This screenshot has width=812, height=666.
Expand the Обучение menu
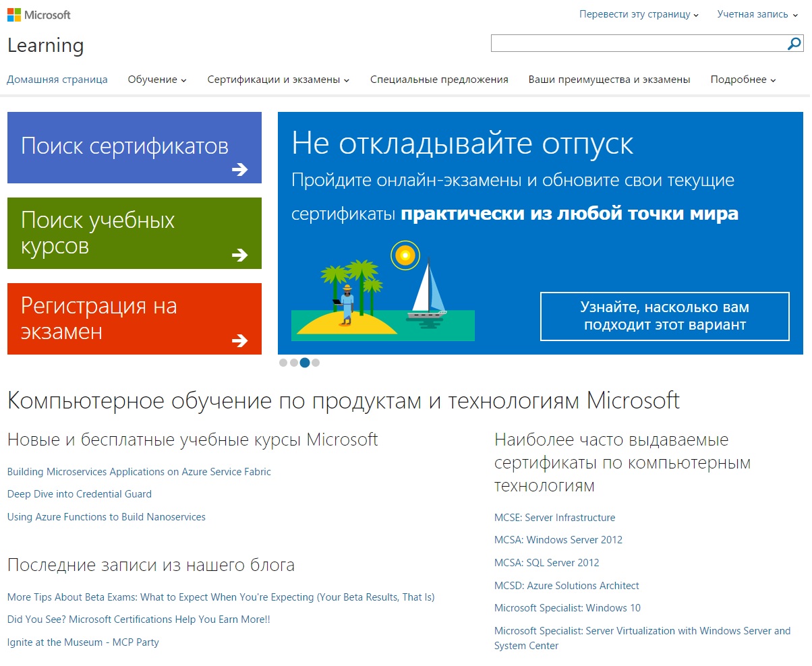click(157, 80)
